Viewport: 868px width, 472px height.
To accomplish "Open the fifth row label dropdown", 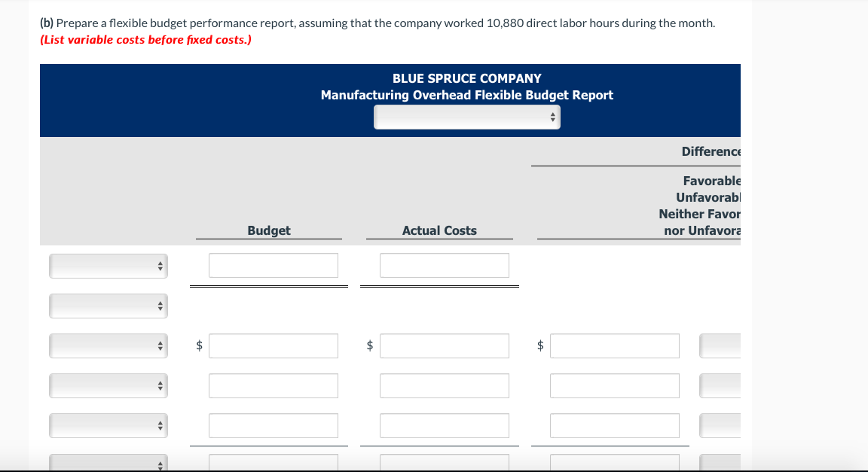I will point(108,425).
